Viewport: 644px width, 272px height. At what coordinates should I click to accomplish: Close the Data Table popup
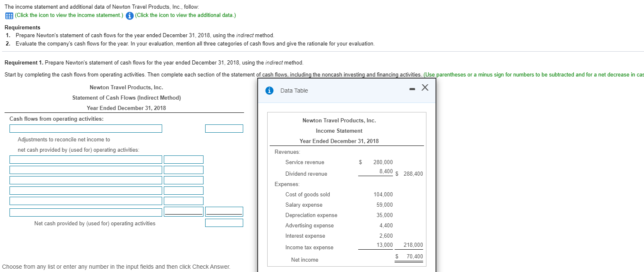coord(425,88)
